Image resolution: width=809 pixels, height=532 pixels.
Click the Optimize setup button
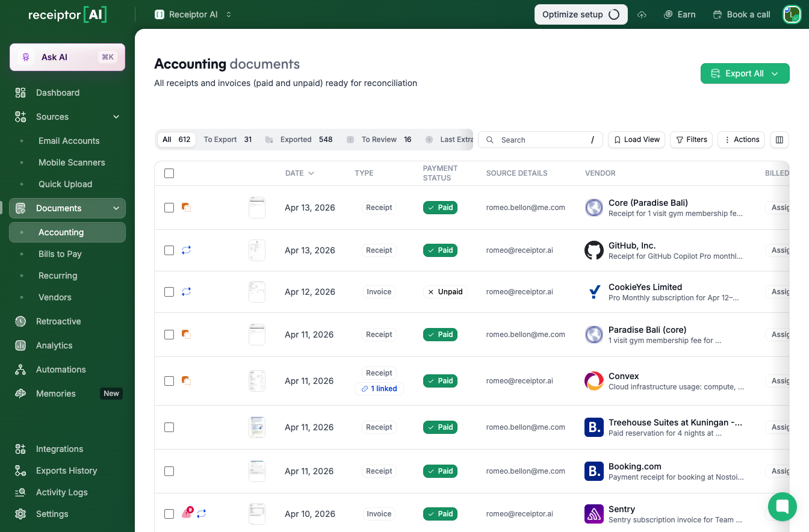[581, 14]
